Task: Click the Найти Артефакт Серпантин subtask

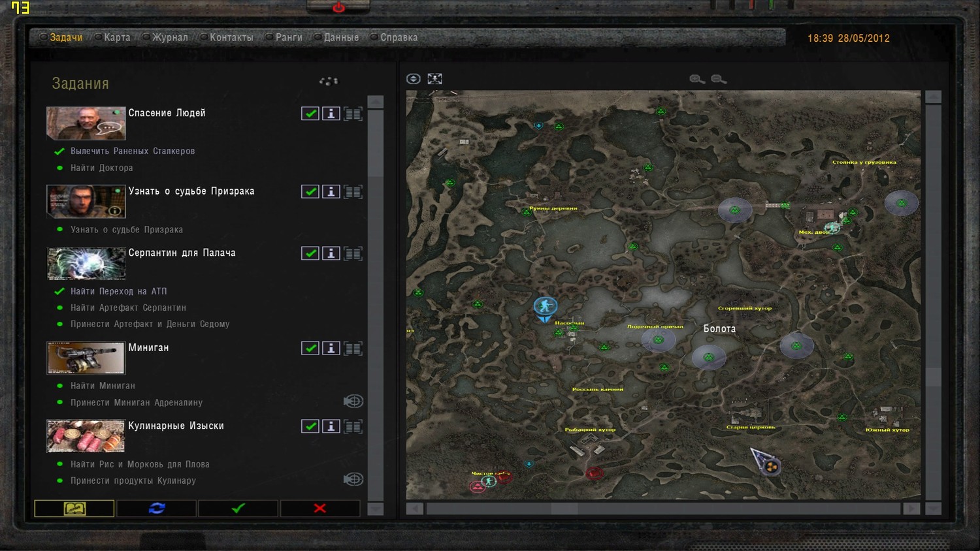Action: pyautogui.click(x=128, y=307)
